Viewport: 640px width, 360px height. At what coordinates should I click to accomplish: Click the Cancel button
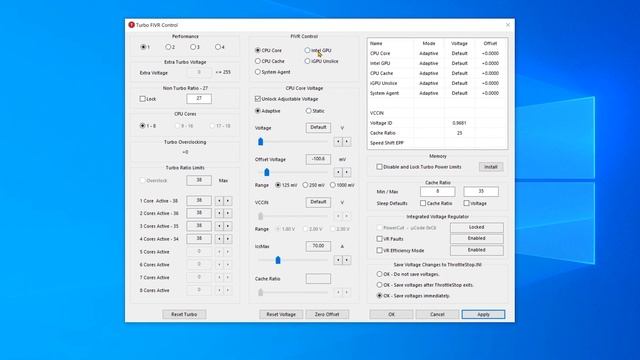[x=437, y=314]
